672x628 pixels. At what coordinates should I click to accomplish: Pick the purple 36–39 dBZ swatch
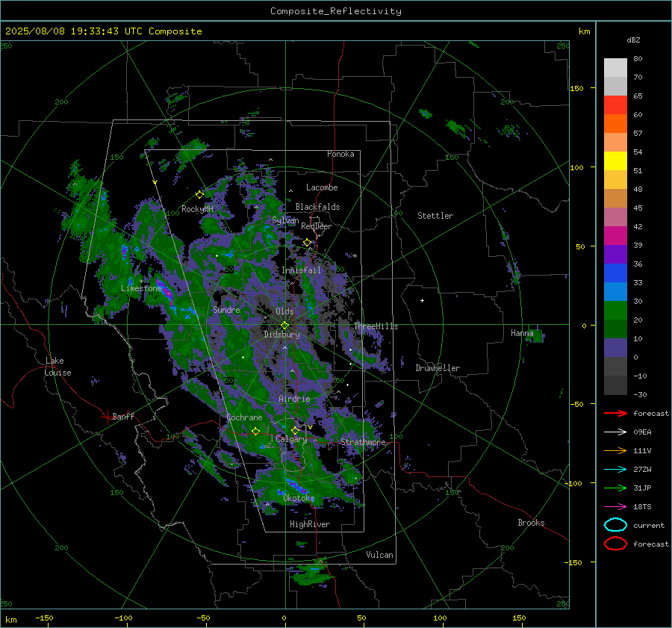[615, 254]
